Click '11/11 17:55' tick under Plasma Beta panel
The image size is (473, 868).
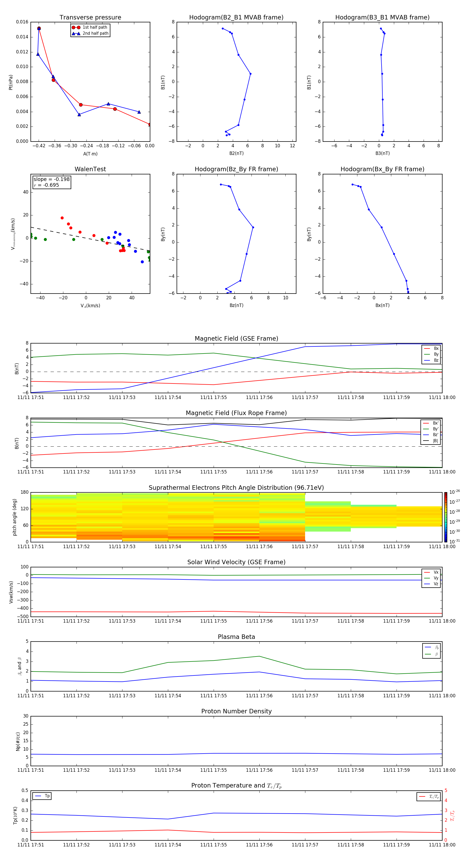pos(213,696)
